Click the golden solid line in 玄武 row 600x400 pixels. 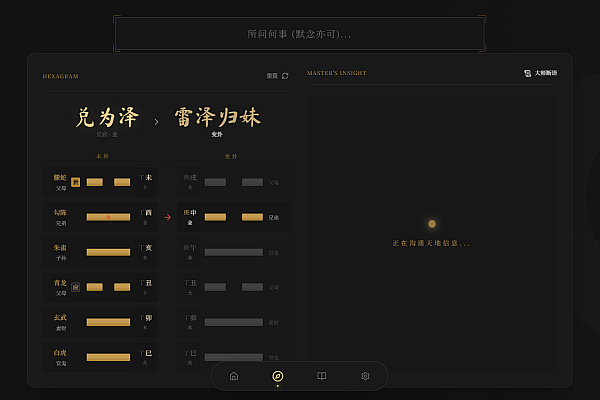108,322
